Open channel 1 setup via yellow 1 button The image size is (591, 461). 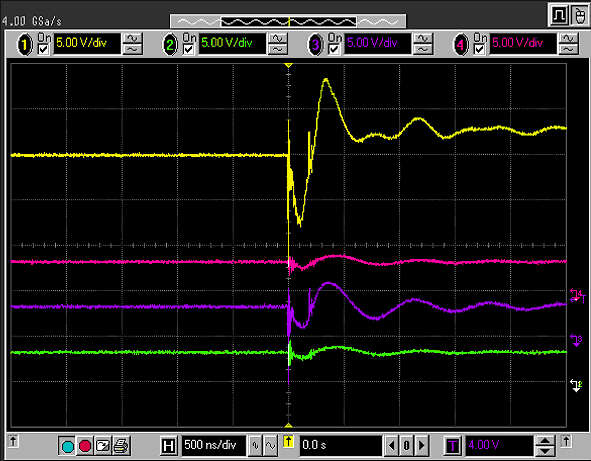click(25, 44)
